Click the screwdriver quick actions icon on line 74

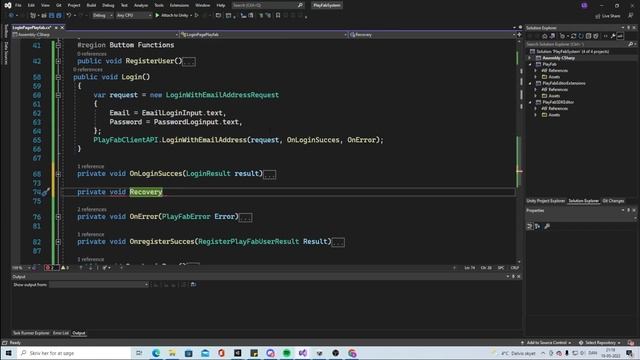45,192
